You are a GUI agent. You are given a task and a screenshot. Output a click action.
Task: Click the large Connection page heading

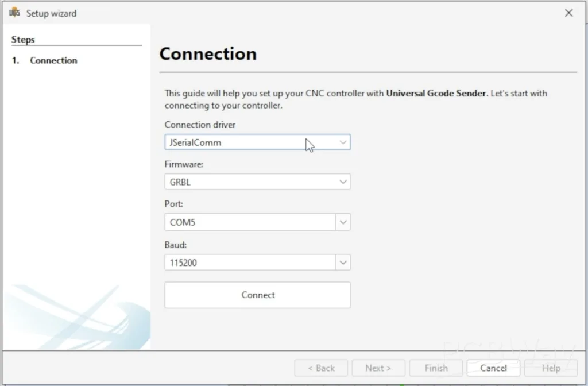pos(208,54)
